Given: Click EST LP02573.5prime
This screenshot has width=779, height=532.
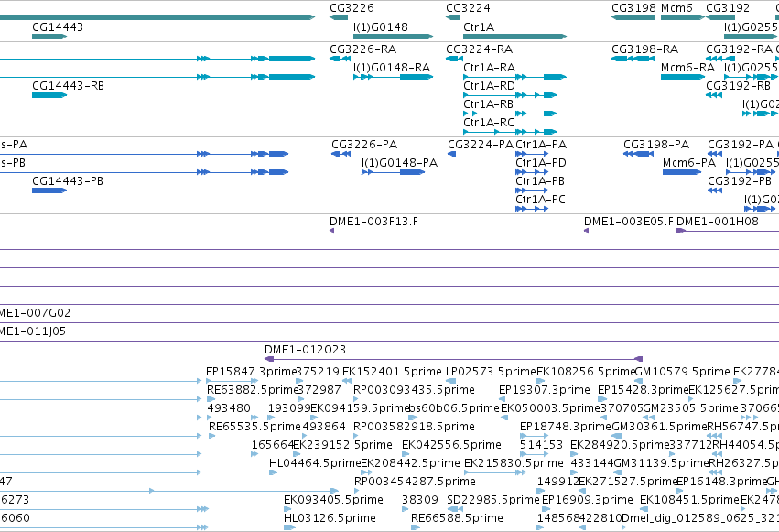Looking at the screenshot, I should pyautogui.click(x=451, y=381).
